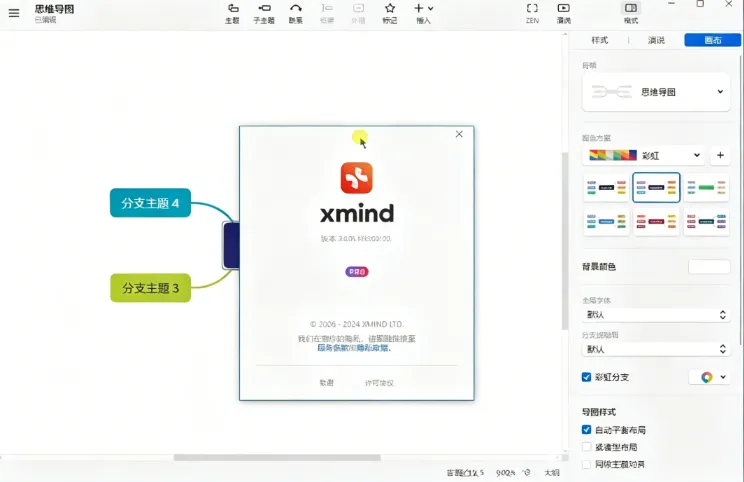Screen dimensions: 744x482
Task: Click the greyed Summary (概要) toolbar icon
Action: click(x=327, y=13)
